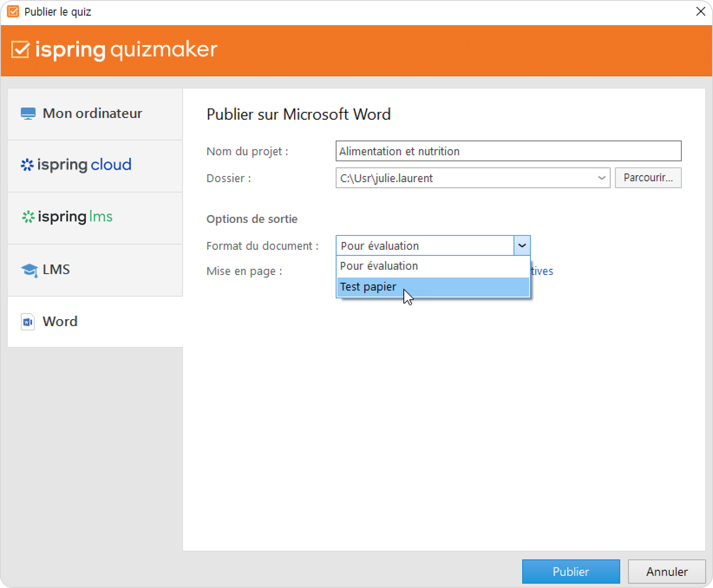The width and height of the screenshot is (713, 588).
Task: Browse folders with the Parcourir button
Action: pyautogui.click(x=648, y=178)
